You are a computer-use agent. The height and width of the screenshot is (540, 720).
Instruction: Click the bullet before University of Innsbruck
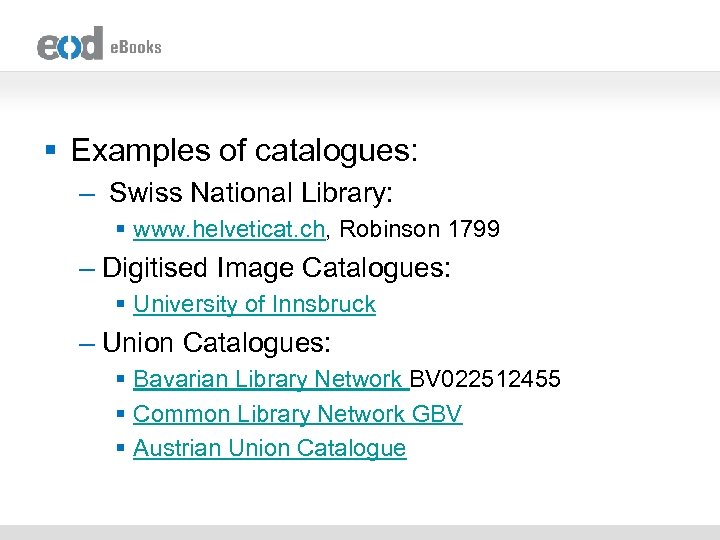click(x=122, y=306)
